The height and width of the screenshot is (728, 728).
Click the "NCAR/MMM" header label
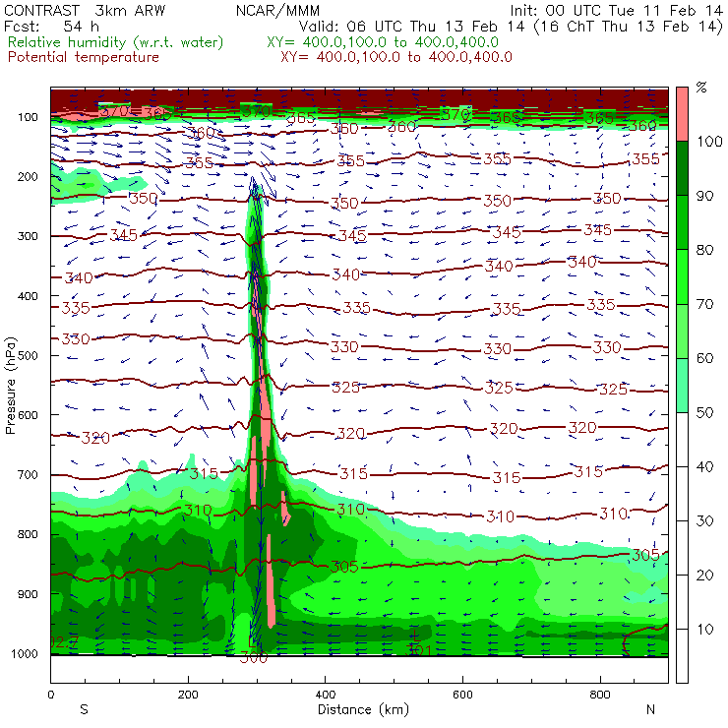pyautogui.click(x=277, y=10)
